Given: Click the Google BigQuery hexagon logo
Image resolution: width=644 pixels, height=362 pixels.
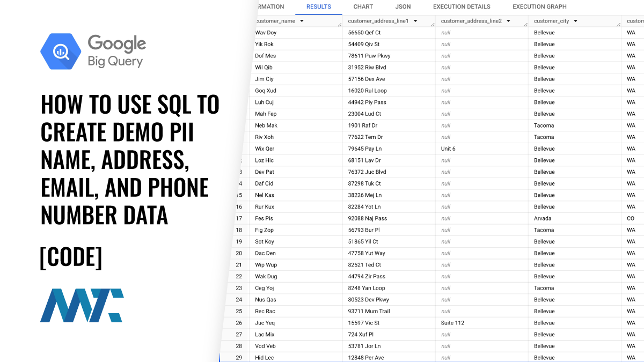Looking at the screenshot, I should (x=61, y=51).
